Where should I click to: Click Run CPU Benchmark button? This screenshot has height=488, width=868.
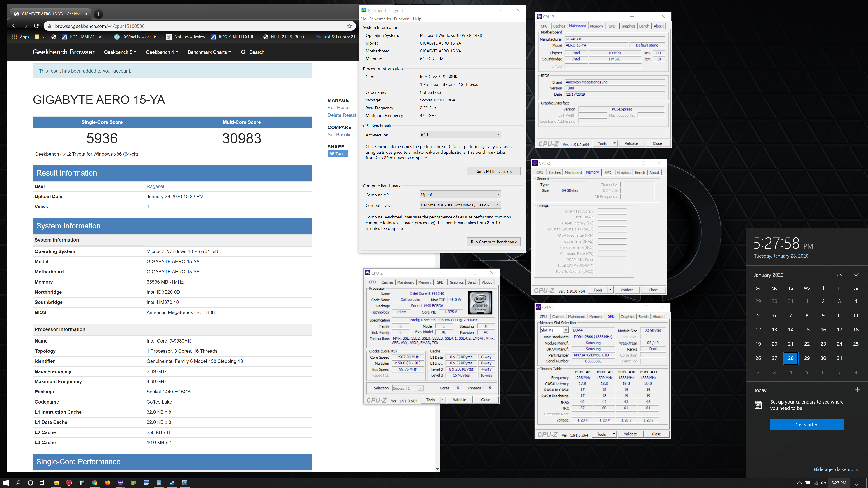click(x=493, y=171)
